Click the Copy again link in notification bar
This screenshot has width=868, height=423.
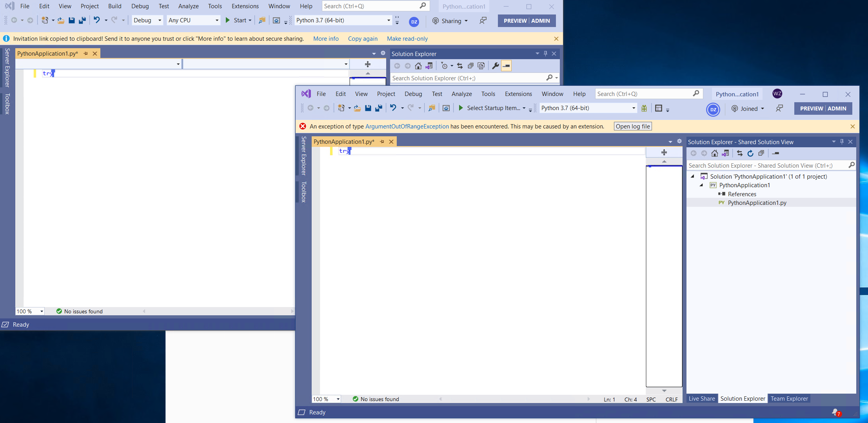[362, 38]
